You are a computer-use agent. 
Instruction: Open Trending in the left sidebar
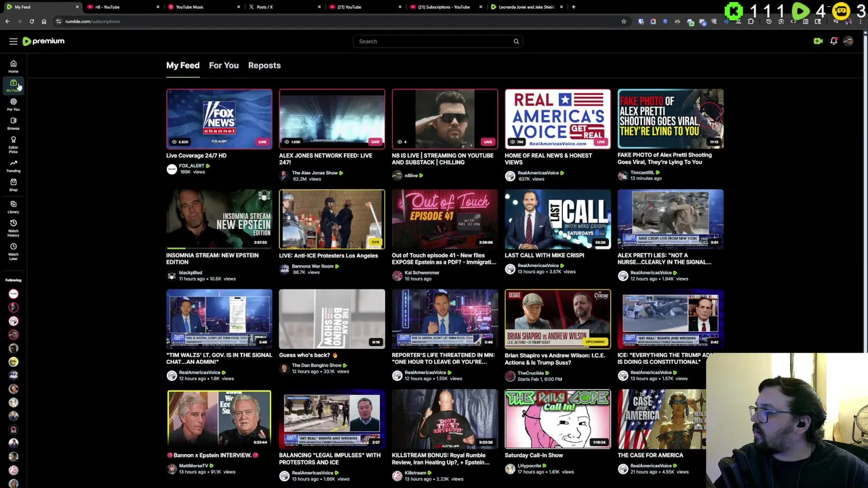tap(13, 166)
